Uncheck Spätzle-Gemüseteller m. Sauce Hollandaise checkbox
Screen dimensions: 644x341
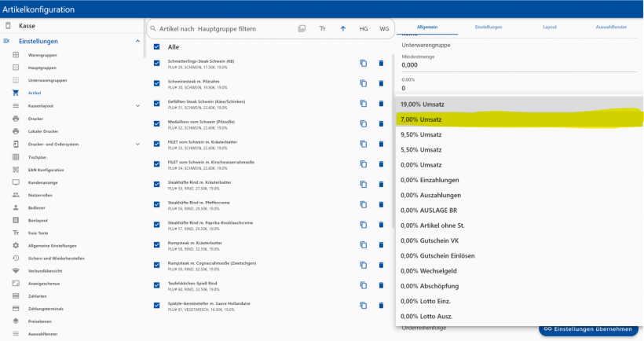tap(156, 306)
